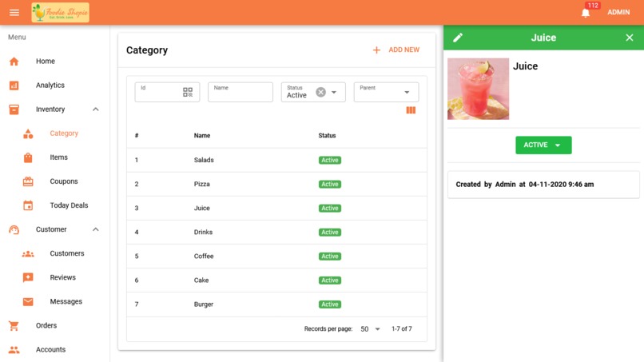This screenshot has height=362, width=644.
Task: Select the Coffee row
Action: [x=276, y=257]
